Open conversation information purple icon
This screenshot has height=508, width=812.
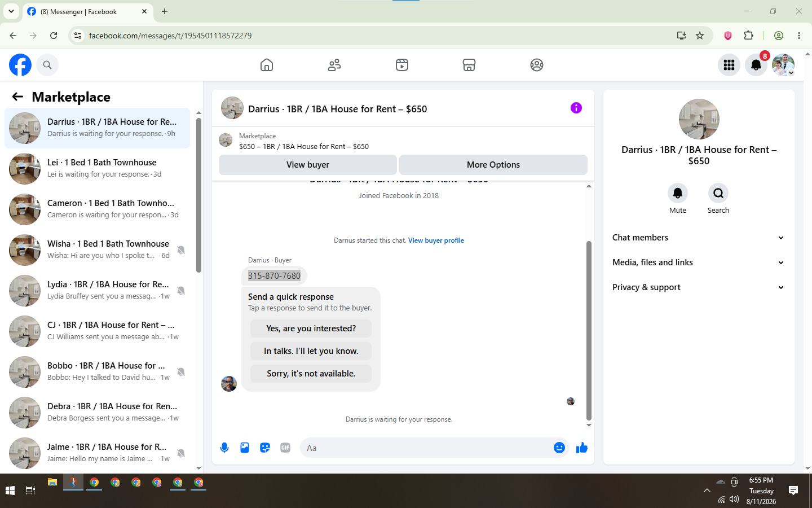pos(576,108)
